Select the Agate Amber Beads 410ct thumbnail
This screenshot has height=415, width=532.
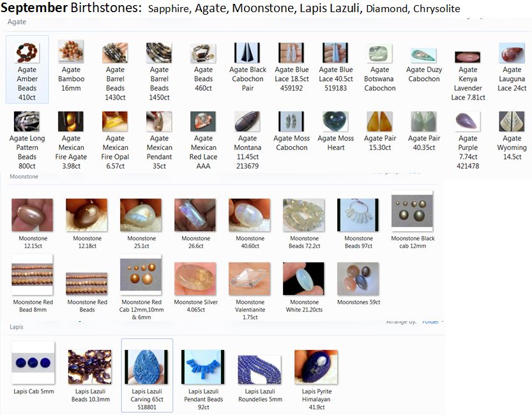(x=27, y=69)
